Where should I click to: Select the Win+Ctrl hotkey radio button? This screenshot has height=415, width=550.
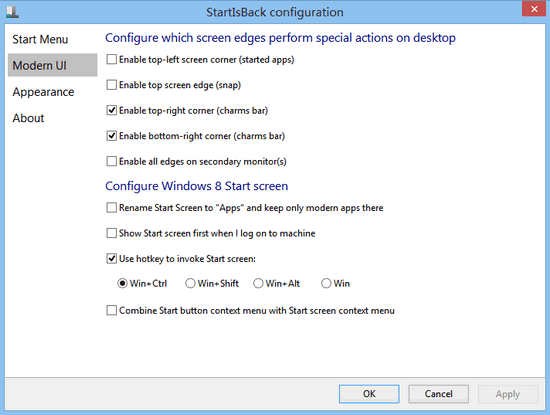122,283
